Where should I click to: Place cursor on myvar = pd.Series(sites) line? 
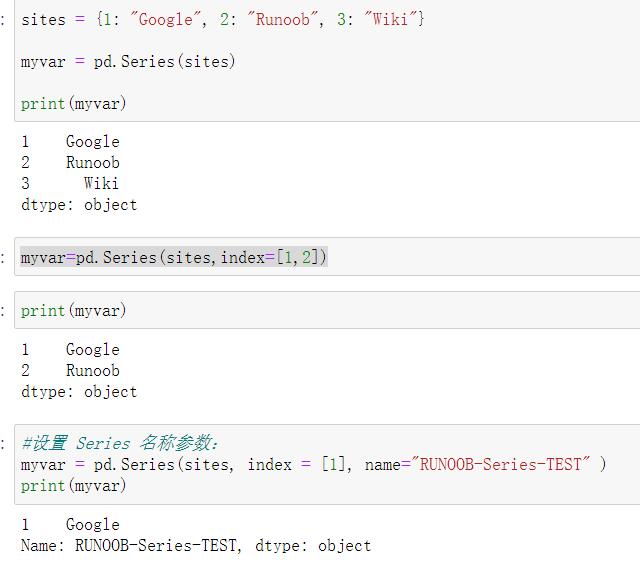[x=128, y=61]
